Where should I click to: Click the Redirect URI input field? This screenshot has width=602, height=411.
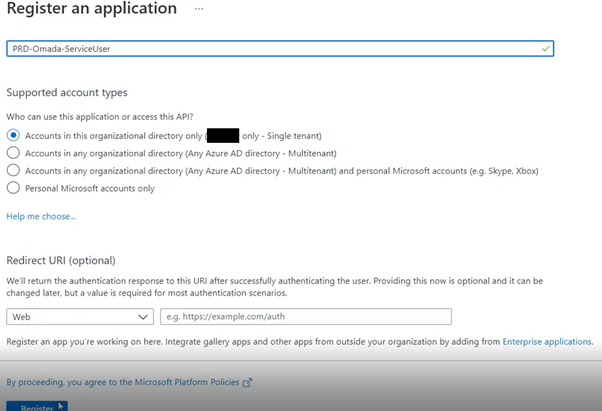(306, 317)
